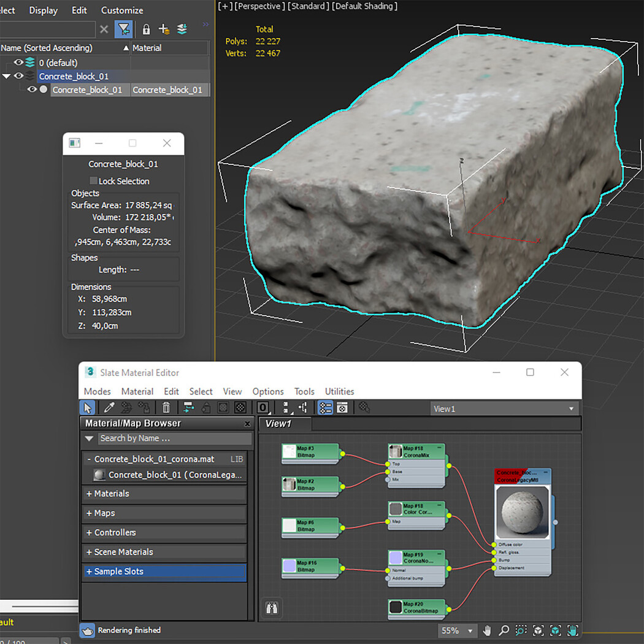Screen dimensions: 644x644
Task: Select the arrow Select Tool in Slate
Action: pos(88,408)
